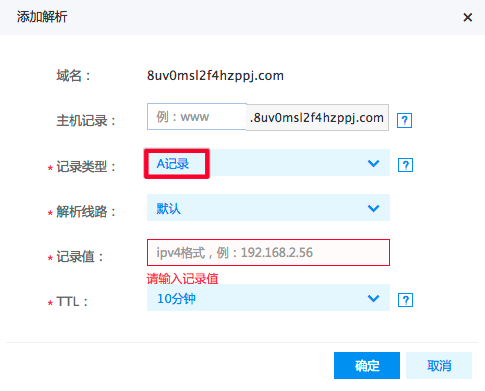Screen dimensions: 485x391
Task: Click the 默认 line value
Action: tap(168, 209)
